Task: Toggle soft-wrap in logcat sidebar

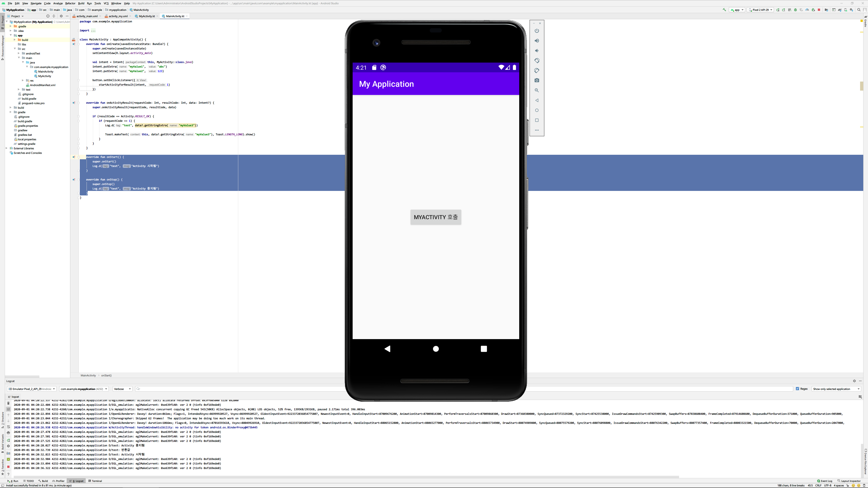Action: (x=8, y=427)
